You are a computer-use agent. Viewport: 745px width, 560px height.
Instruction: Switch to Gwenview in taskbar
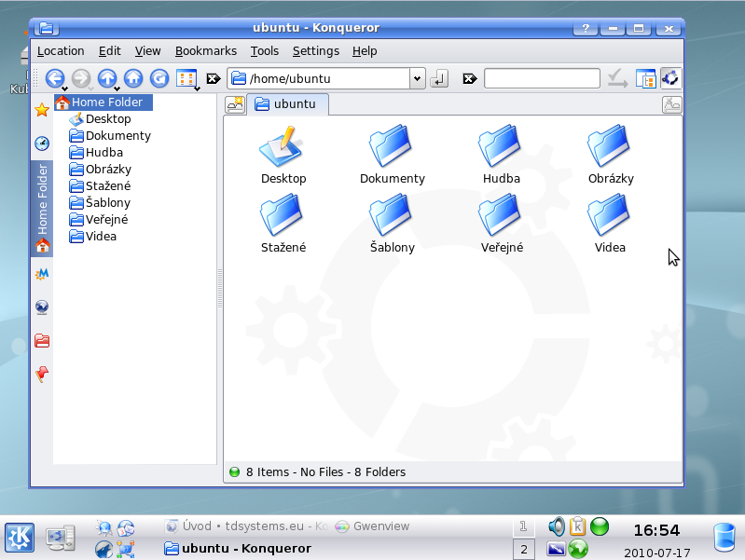(373, 526)
